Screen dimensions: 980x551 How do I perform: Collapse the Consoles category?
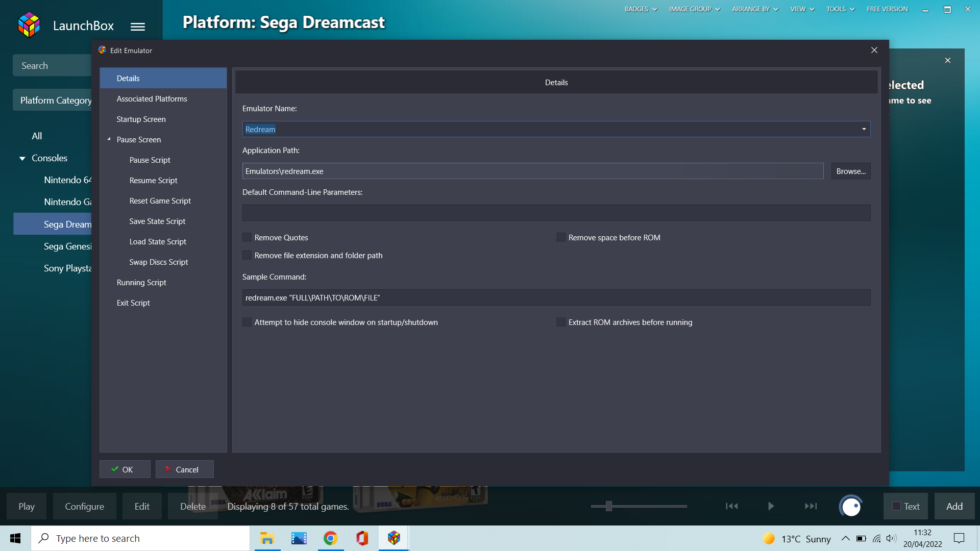pyautogui.click(x=22, y=159)
